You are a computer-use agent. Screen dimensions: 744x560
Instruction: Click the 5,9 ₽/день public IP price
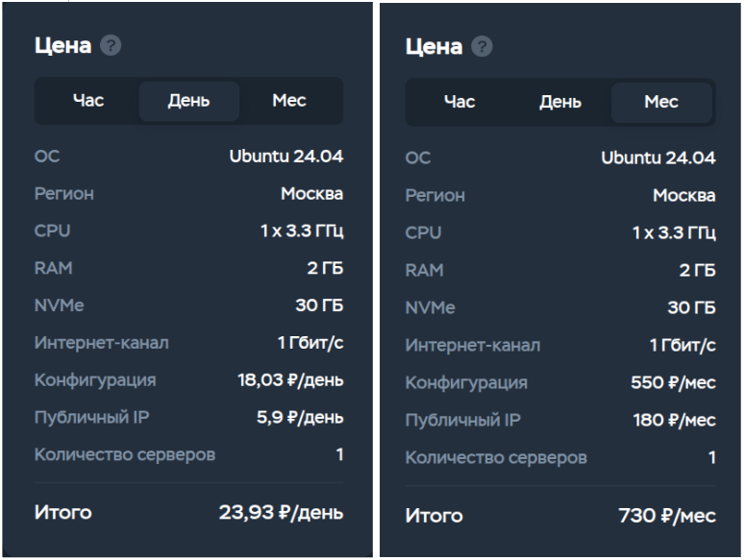[300, 417]
